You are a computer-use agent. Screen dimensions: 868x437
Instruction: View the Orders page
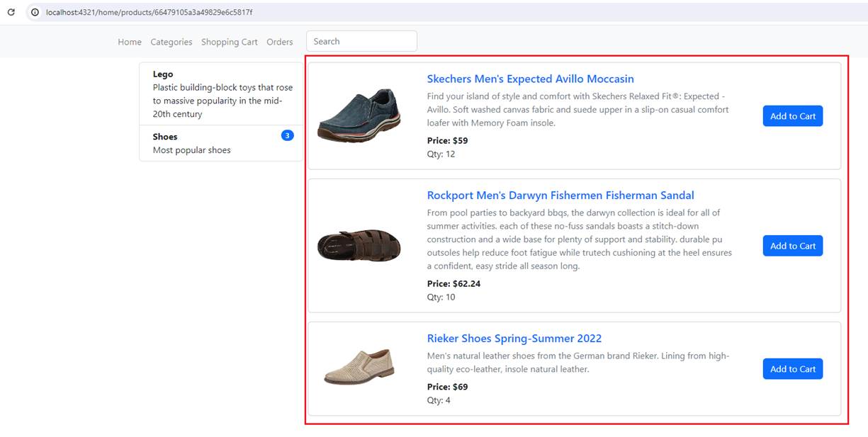[x=280, y=42]
